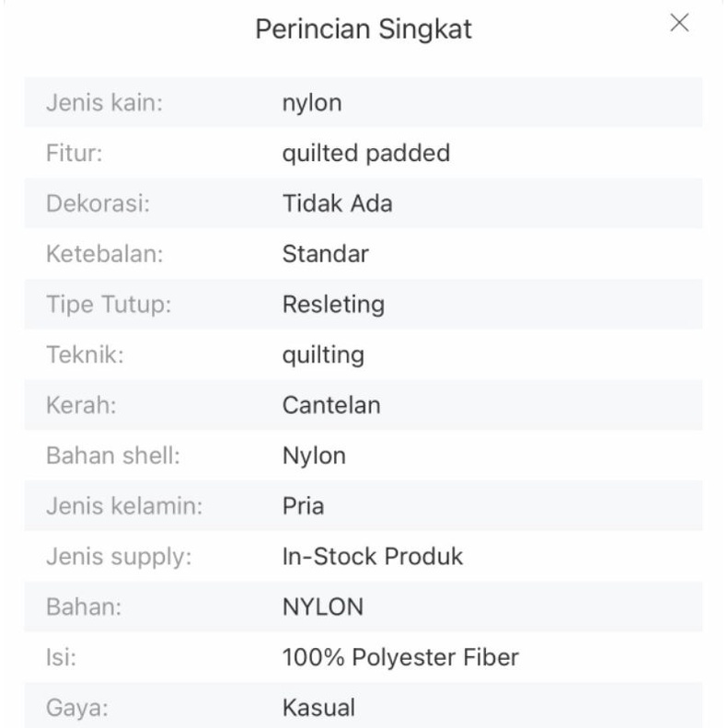Select the Jenis kain label
The image size is (728, 728).
tap(104, 102)
